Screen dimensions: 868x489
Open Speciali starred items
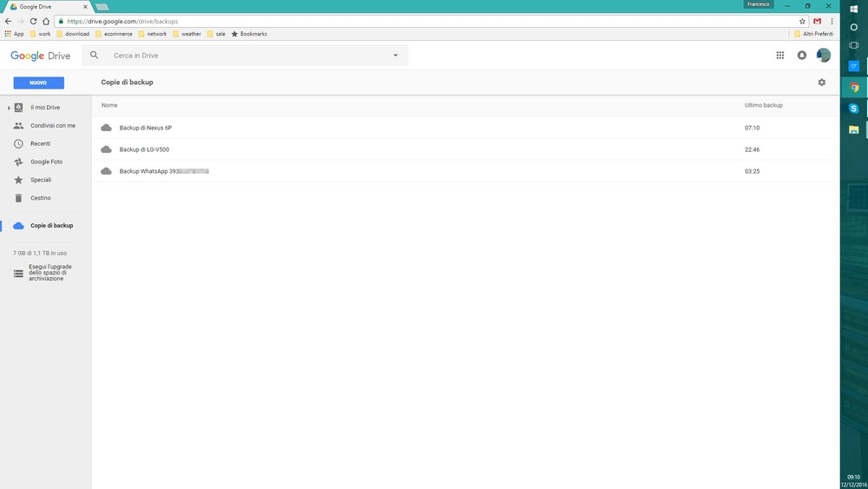(33, 180)
